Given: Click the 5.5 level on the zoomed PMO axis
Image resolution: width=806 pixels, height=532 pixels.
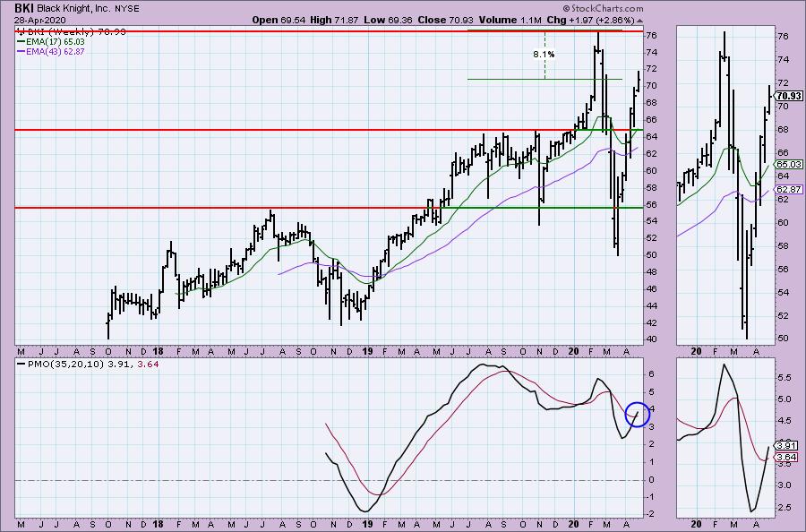Looking at the screenshot, I should pos(785,377).
